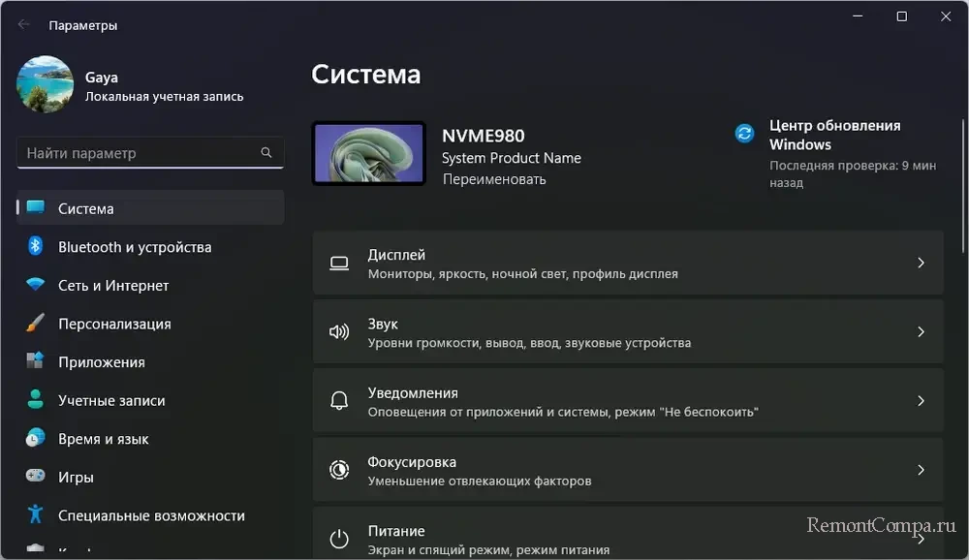This screenshot has height=560, width=969.
Task: Open Центр обновления Windows
Action: click(x=834, y=135)
